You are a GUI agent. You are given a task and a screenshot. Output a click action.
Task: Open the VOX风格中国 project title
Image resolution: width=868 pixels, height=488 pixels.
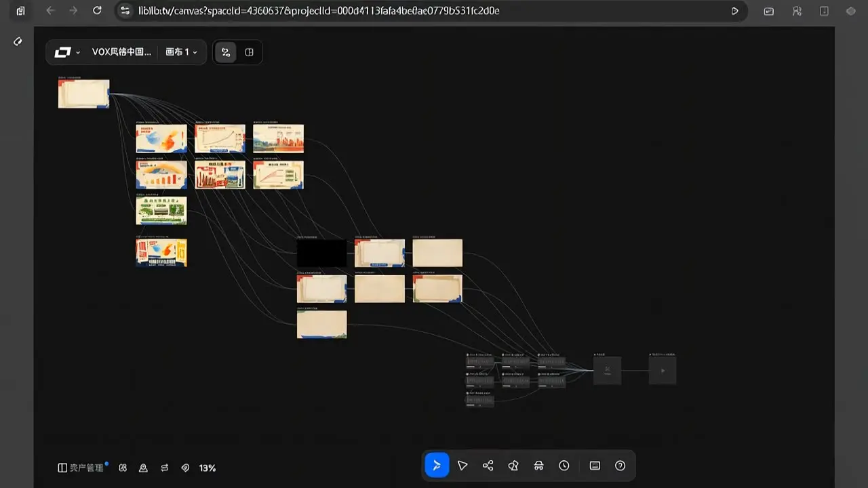(x=122, y=52)
